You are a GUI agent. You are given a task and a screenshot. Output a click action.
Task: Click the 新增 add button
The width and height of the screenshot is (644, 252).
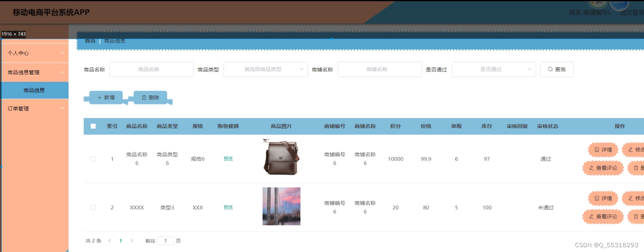[x=106, y=98]
